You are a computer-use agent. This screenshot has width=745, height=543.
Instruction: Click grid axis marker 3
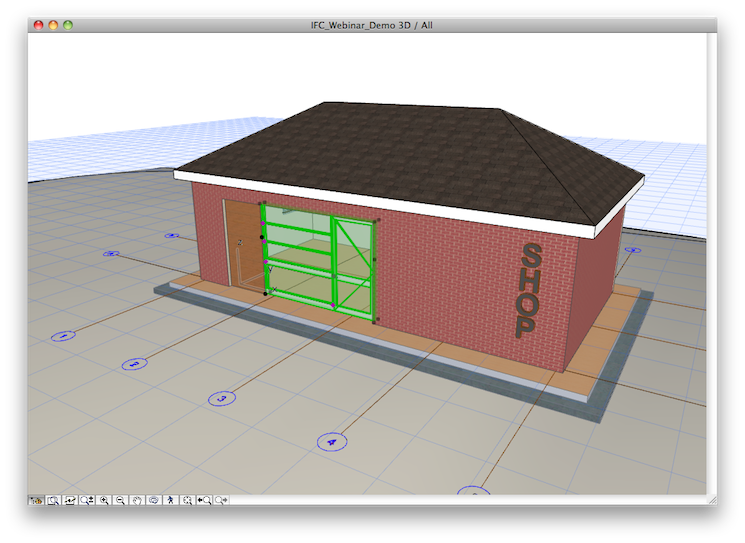222,398
